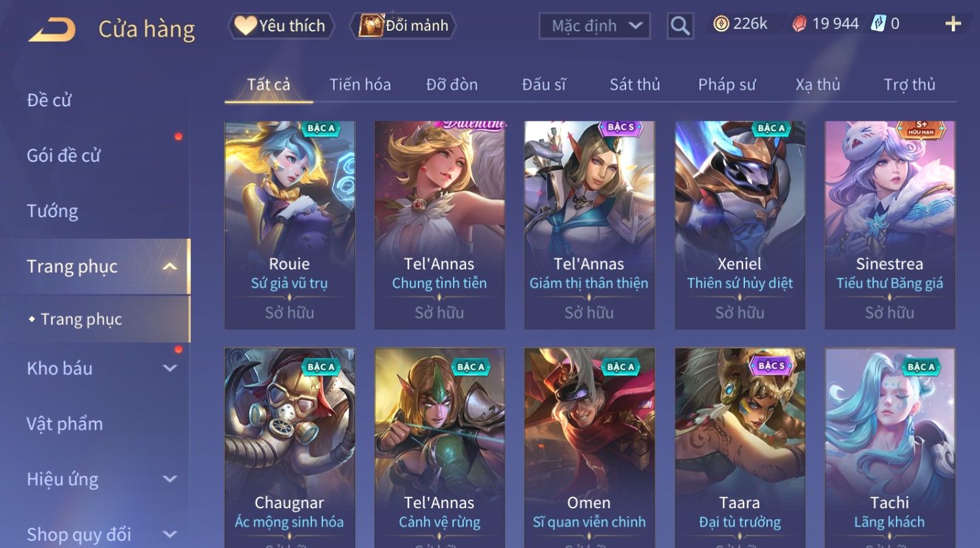The image size is (980, 548).
Task: Collapse the Trang phục sidebar section
Action: (170, 266)
